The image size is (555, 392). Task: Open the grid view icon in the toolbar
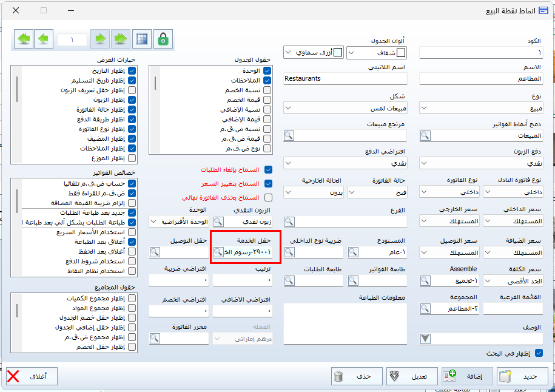pos(142,39)
